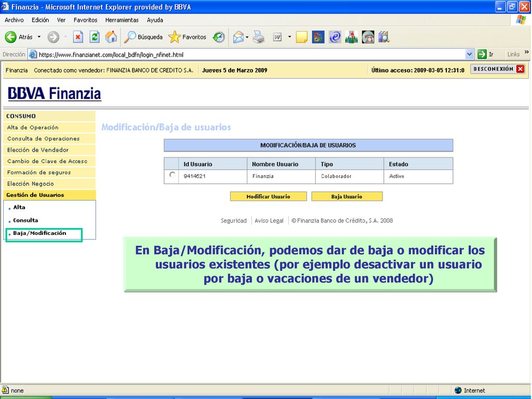This screenshot has width=532, height=399.
Task: Select Alta under Gestión de Usuarios
Action: coord(19,207)
